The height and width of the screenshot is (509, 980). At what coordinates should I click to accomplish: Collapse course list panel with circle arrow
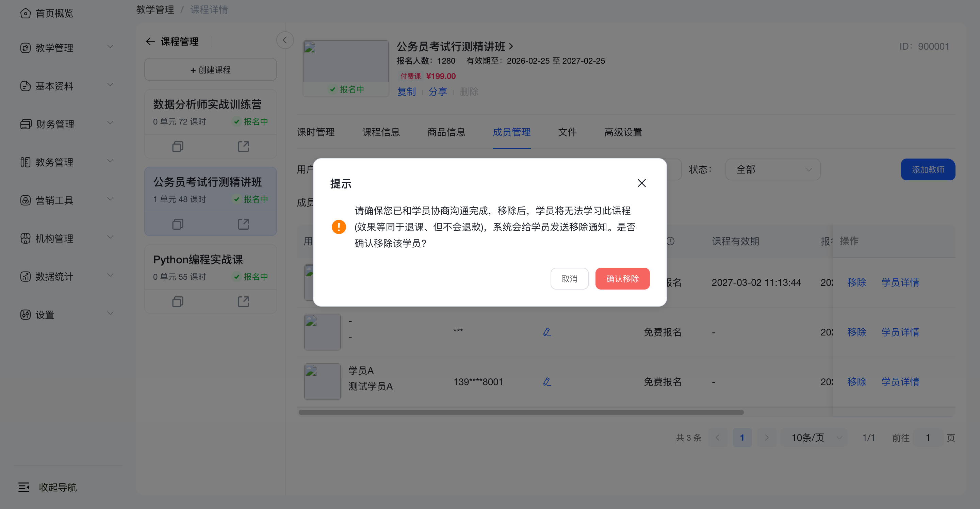click(x=284, y=40)
